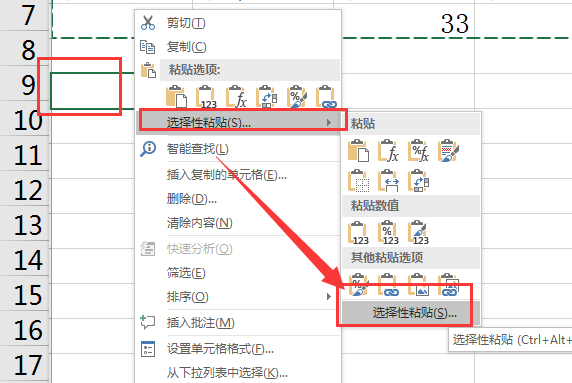The width and height of the screenshot is (572, 383).
Task: Choose paste formulas fx icon in top row
Action: pyautogui.click(x=236, y=97)
